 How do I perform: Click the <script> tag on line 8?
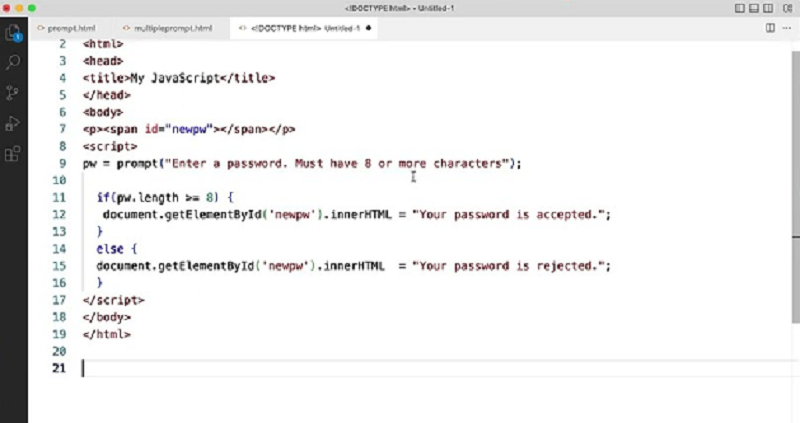tap(110, 146)
